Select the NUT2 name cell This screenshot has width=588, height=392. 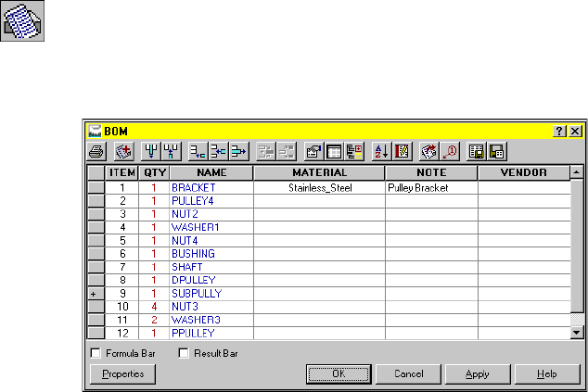click(211, 214)
